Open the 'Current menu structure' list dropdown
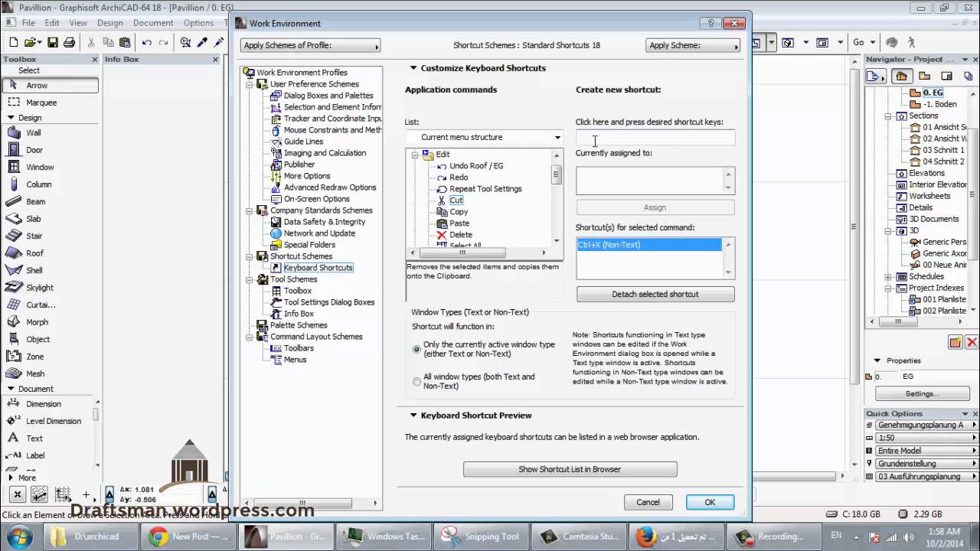Screen dimensions: 980x551 484,137
